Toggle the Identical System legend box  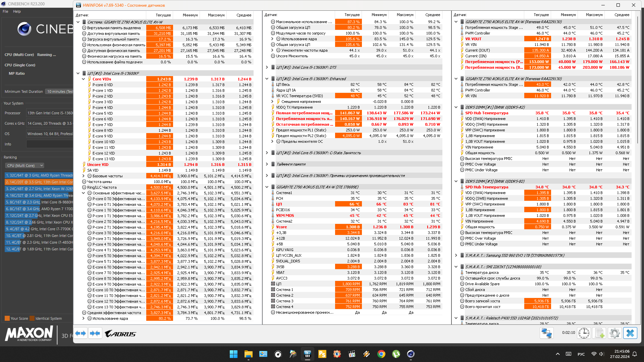tap(32, 318)
